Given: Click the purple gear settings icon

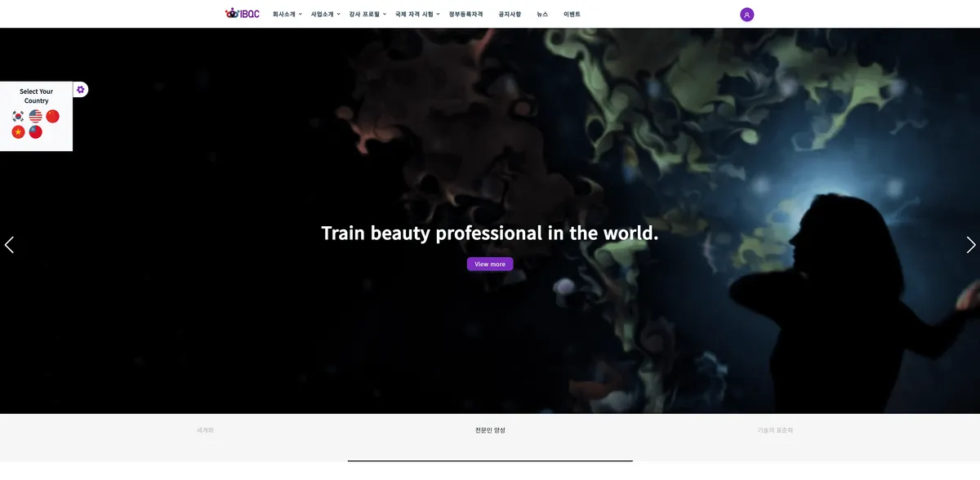Looking at the screenshot, I should pyautogui.click(x=80, y=90).
